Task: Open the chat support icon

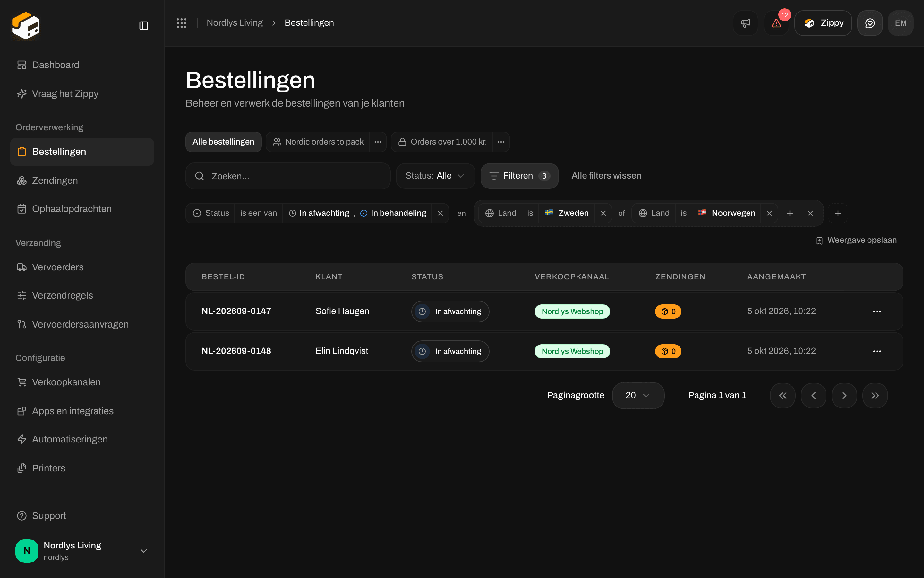Action: pos(870,23)
